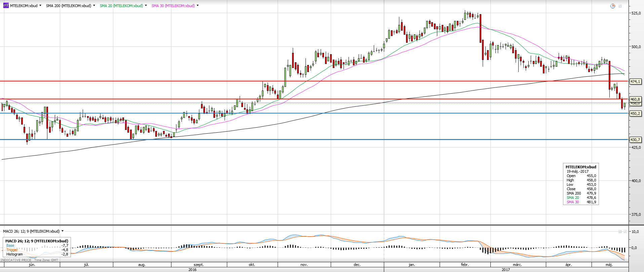
Task: Select the 430,7 blue support line label
Action: [635, 140]
